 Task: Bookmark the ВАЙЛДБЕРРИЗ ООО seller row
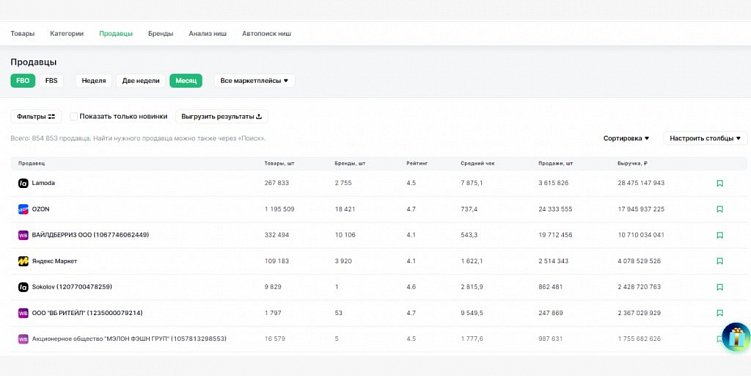(x=719, y=235)
